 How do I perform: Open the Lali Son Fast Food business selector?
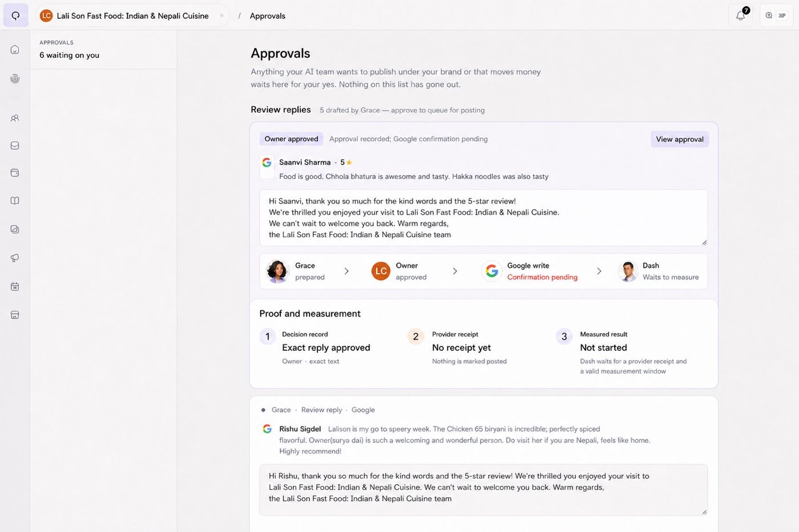(x=132, y=15)
